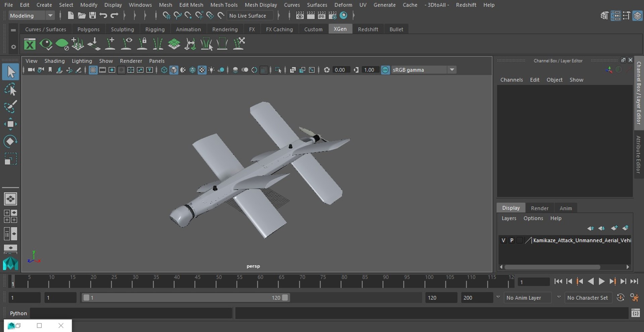
Task: Open the shelf options gear menu
Action: [x=13, y=47]
